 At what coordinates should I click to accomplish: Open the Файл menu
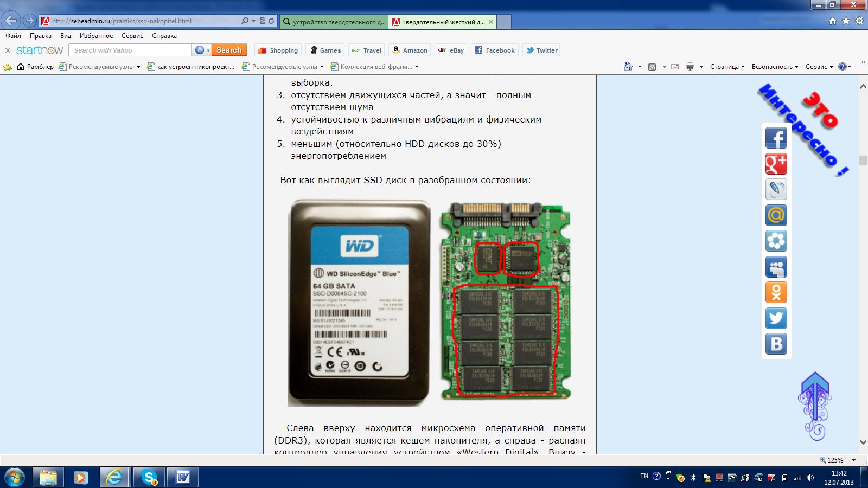click(14, 36)
